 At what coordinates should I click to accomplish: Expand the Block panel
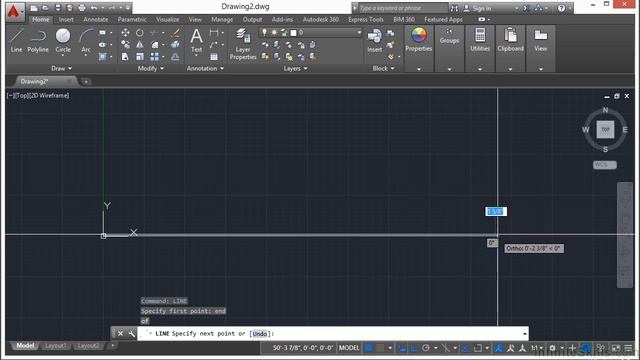[x=383, y=69]
